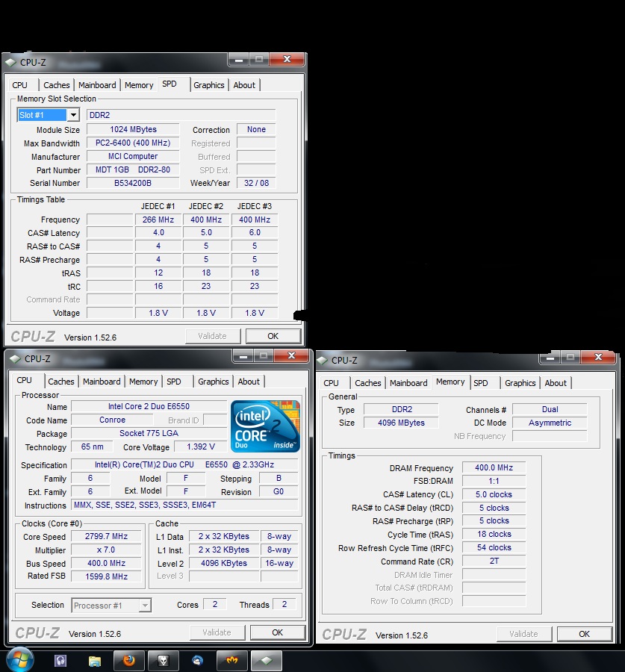Open About tab in the CPU window
Viewport: 625px width, 672px height.
point(249,382)
